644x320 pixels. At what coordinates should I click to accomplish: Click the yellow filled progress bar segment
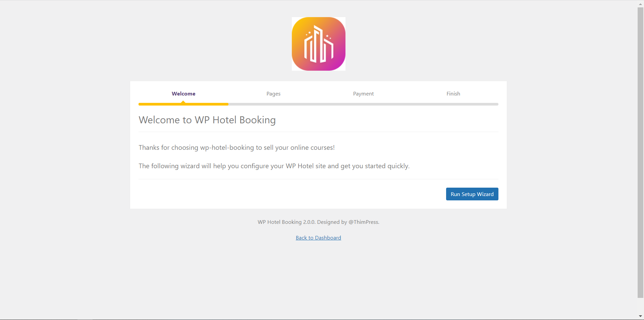(183, 104)
